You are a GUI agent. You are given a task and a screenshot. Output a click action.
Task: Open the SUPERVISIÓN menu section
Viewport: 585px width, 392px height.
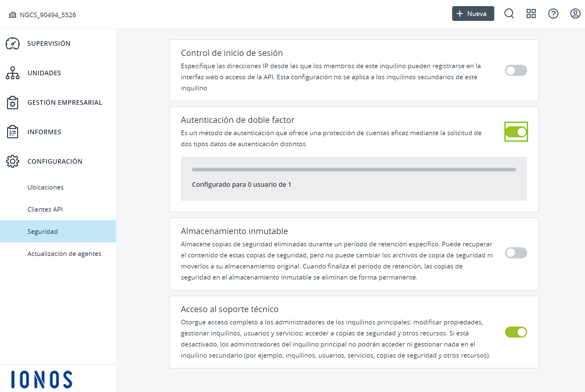tap(58, 43)
